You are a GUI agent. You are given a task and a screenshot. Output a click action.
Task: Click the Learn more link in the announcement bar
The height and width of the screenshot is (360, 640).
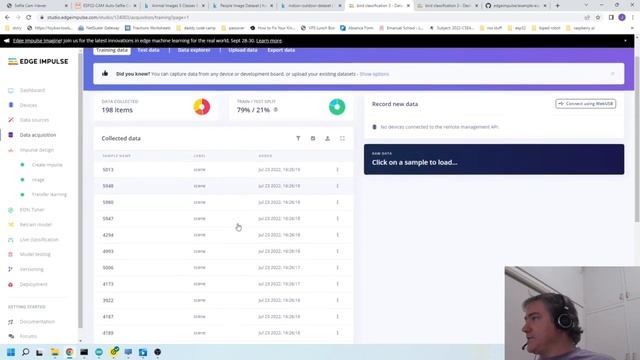(269, 41)
